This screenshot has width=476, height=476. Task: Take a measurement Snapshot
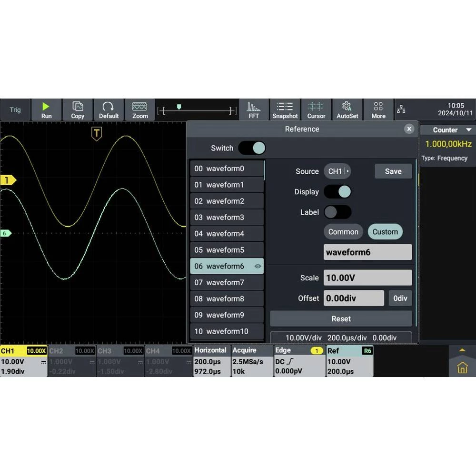tap(285, 110)
